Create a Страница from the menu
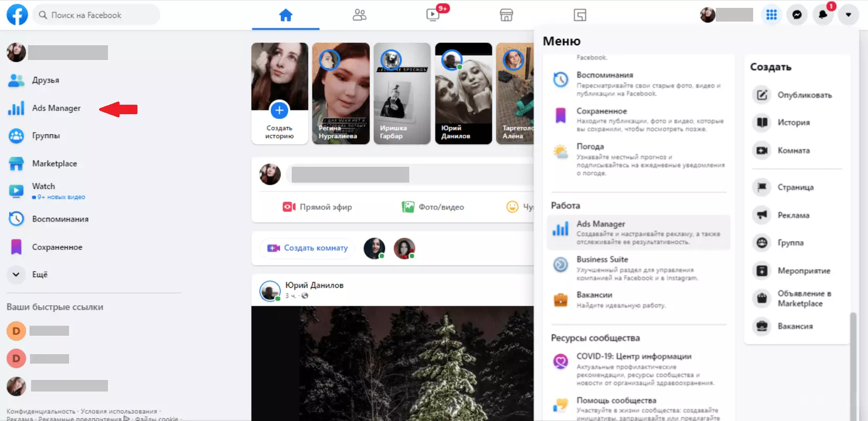This screenshot has width=868, height=421. tap(797, 187)
